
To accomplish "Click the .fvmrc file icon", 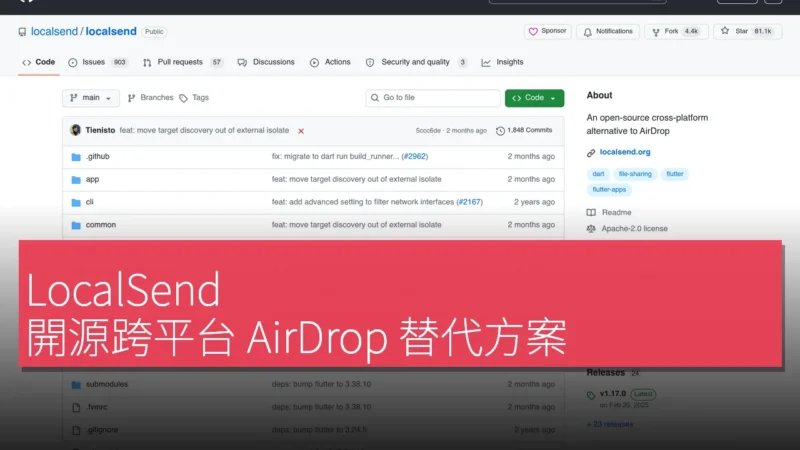I will pyautogui.click(x=76, y=407).
